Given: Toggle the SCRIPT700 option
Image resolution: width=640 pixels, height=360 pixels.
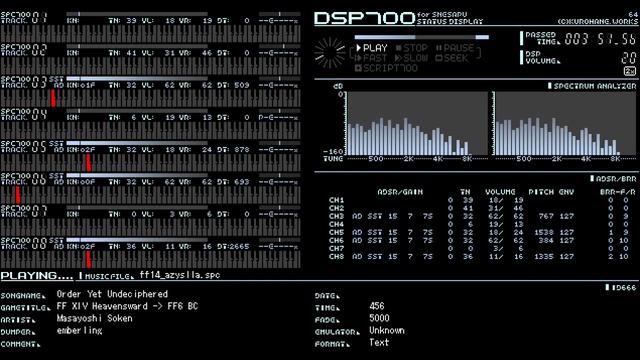Looking at the screenshot, I should 386,68.
